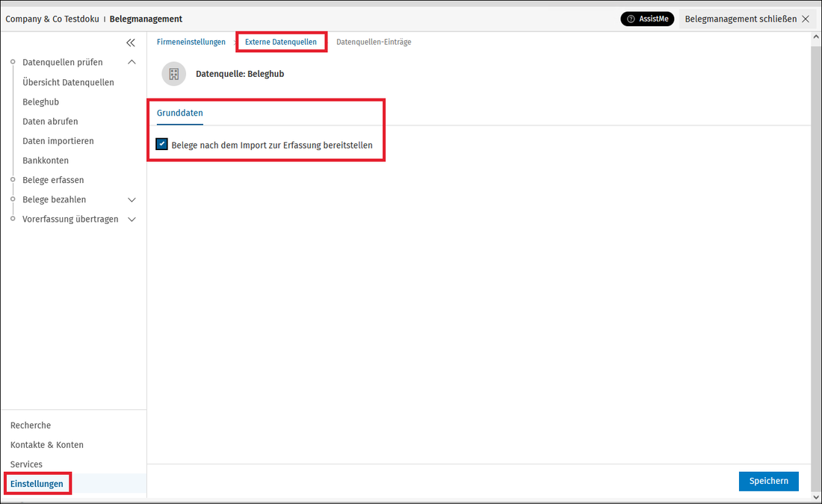This screenshot has width=822, height=504.
Task: Select Belege erfassen in the sidebar
Action: 53,180
